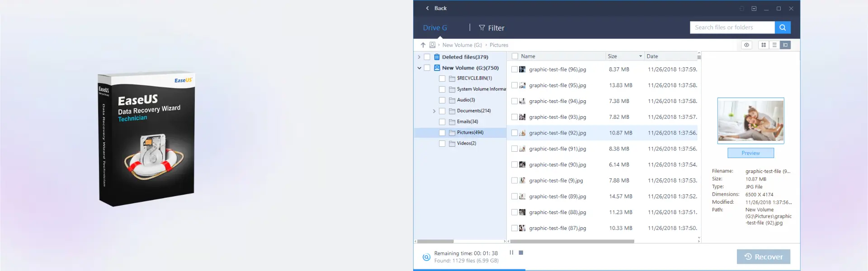Select the Drive G tab
Image resolution: width=868 pixels, height=271 pixels.
[435, 28]
